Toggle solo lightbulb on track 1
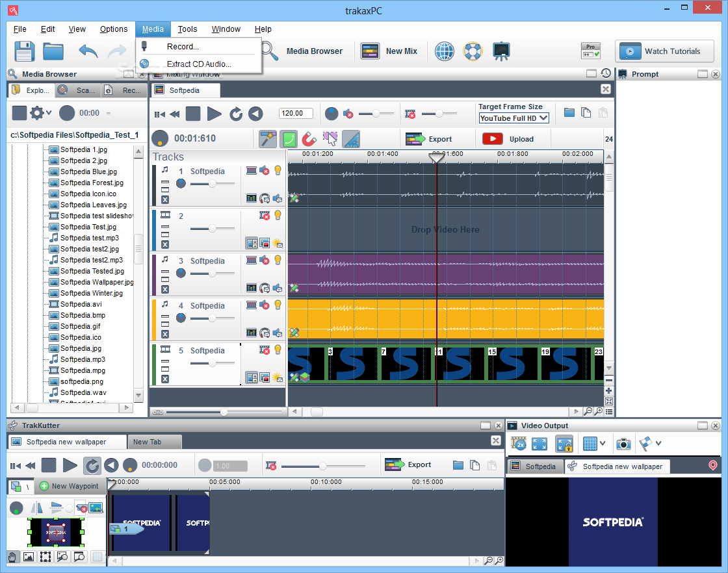The image size is (728, 573). (278, 170)
